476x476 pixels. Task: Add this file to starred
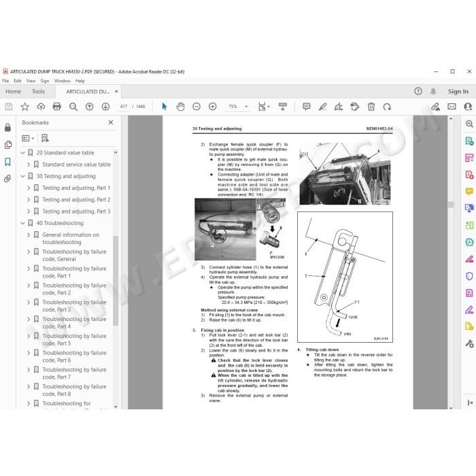coord(25,107)
